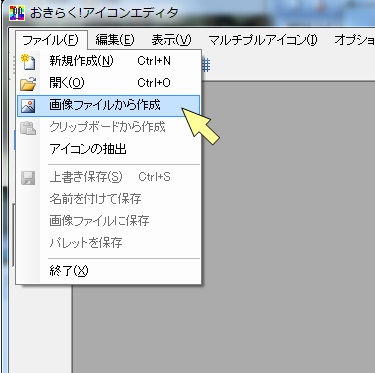
Task: Choose クリップボードから作成 menu entry
Action: point(109,127)
